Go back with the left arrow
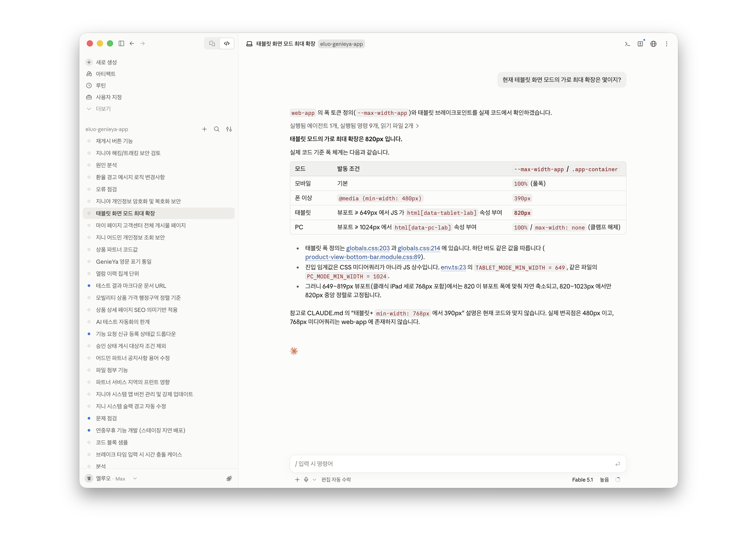Image resolution: width=756 pixels, height=541 pixels. pos(132,43)
